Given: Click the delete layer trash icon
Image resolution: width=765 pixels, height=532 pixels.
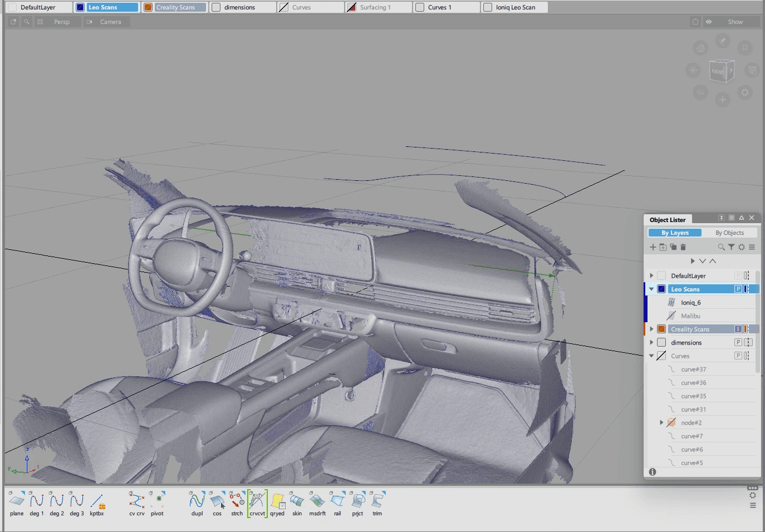Looking at the screenshot, I should [683, 247].
